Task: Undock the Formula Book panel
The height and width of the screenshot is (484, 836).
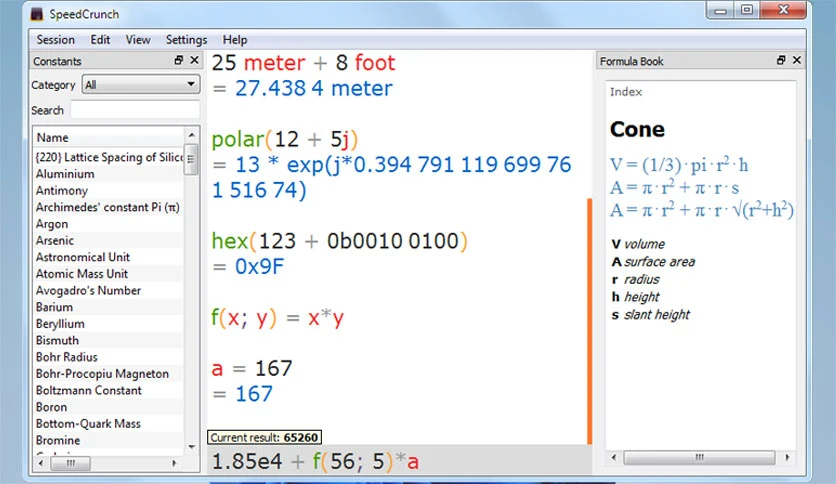Action: point(781,60)
